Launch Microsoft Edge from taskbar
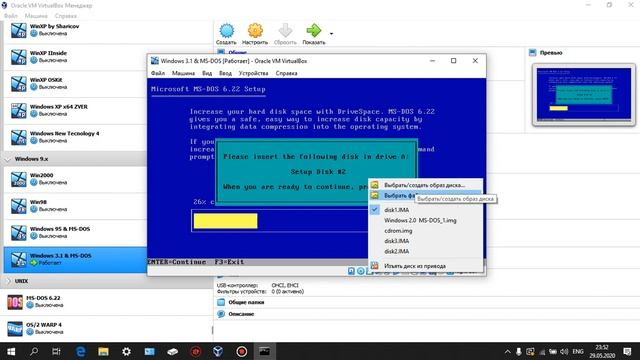This screenshot has width=640, height=360. click(x=80, y=351)
